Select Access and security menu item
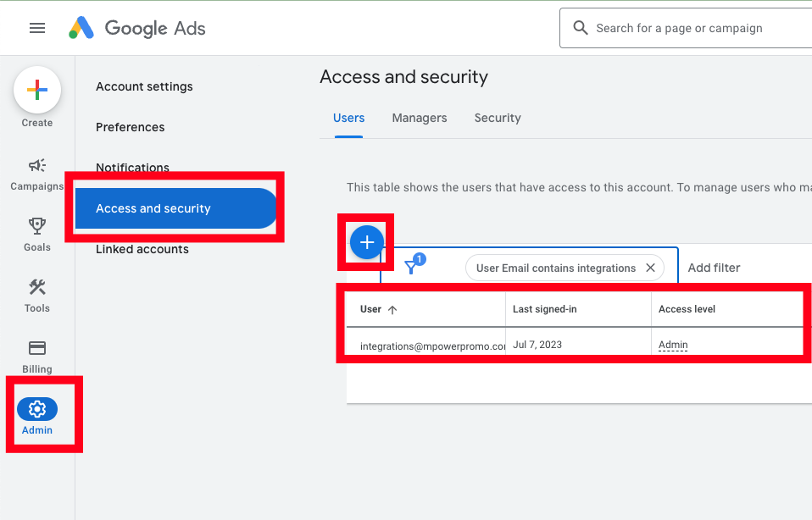 pyautogui.click(x=176, y=208)
